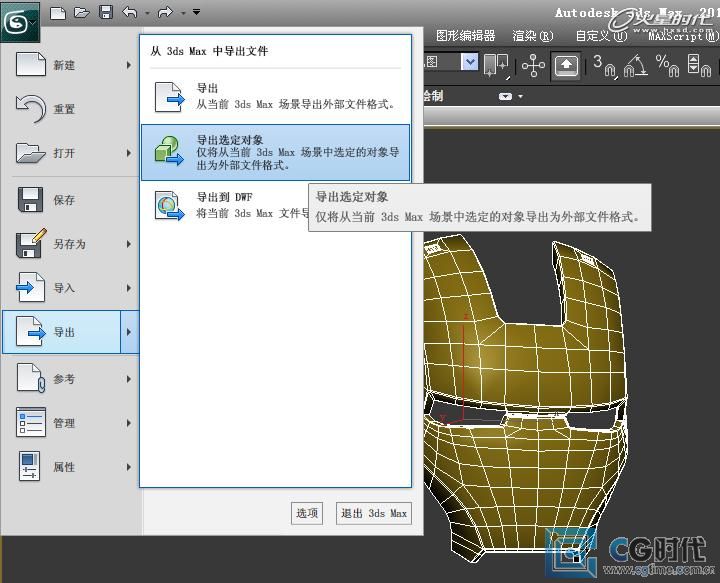Select 重置 (Reset) in the application menu

[71, 109]
